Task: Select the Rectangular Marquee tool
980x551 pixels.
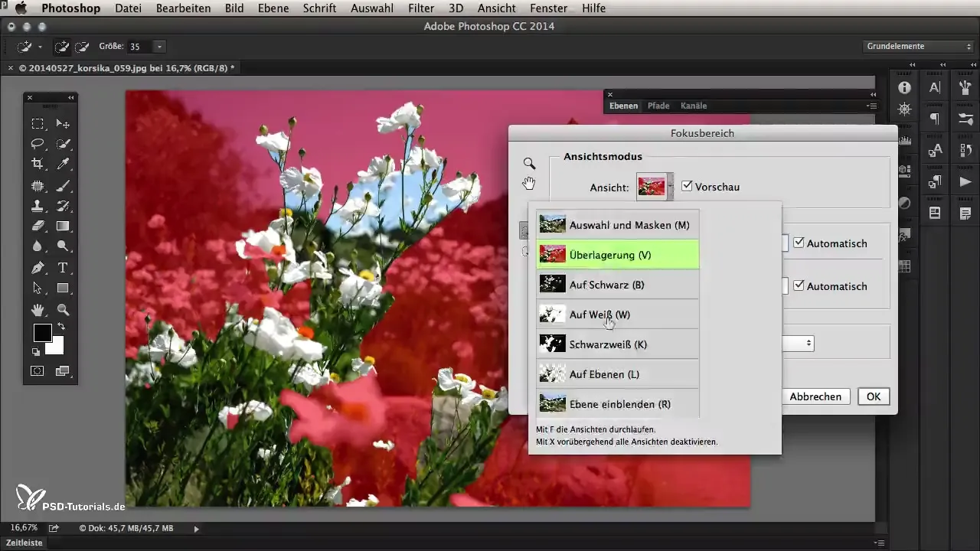Action: point(37,124)
